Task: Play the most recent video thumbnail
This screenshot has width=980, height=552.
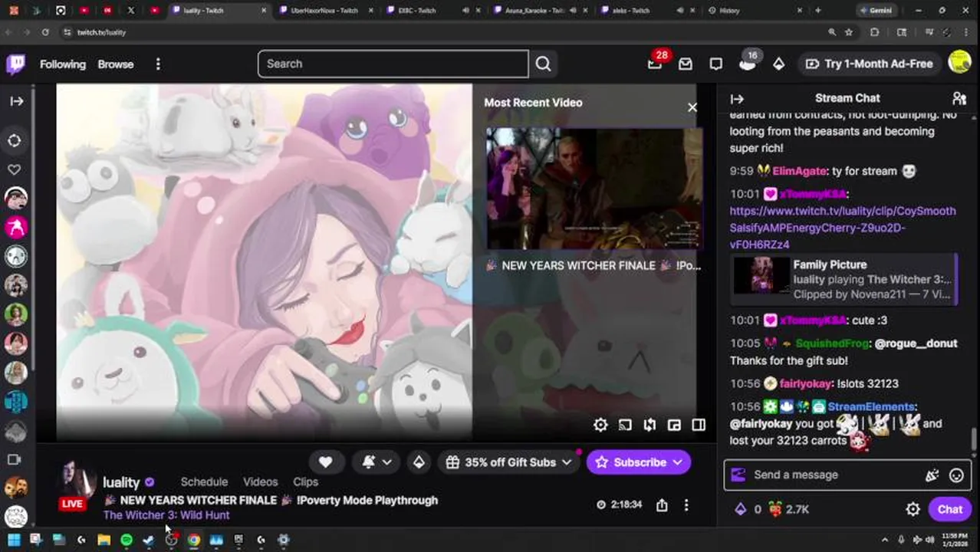Action: [x=594, y=189]
